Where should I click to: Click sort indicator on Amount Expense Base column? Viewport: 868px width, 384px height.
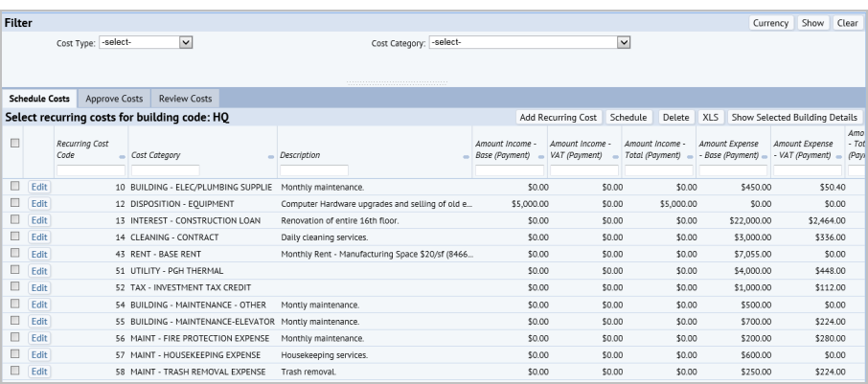(765, 156)
